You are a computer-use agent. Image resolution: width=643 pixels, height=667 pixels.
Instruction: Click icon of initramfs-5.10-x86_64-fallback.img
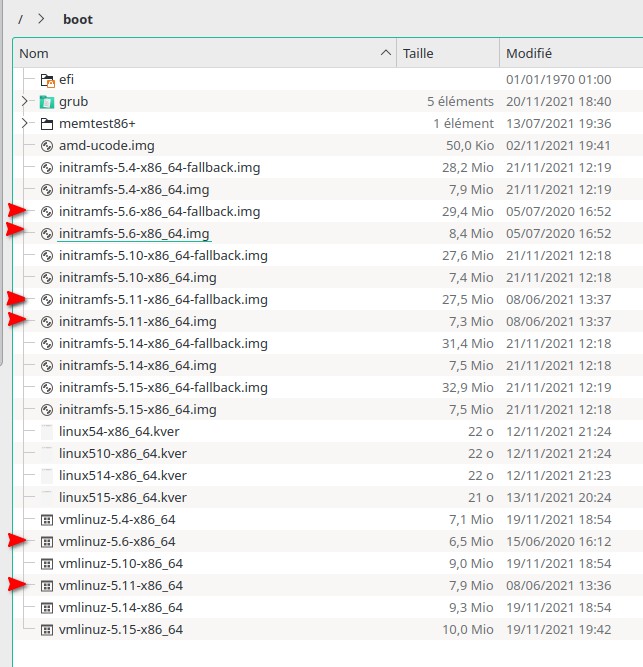click(x=47, y=256)
